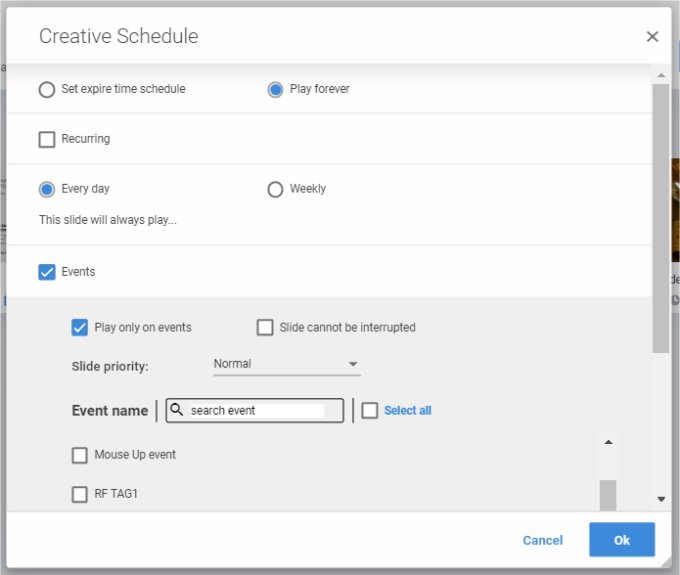Confirm with the Ok button

coord(622,540)
